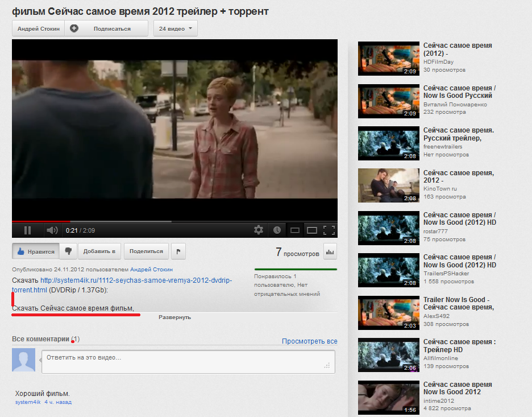
Task: Like the video with Нравится button
Action: point(36,251)
